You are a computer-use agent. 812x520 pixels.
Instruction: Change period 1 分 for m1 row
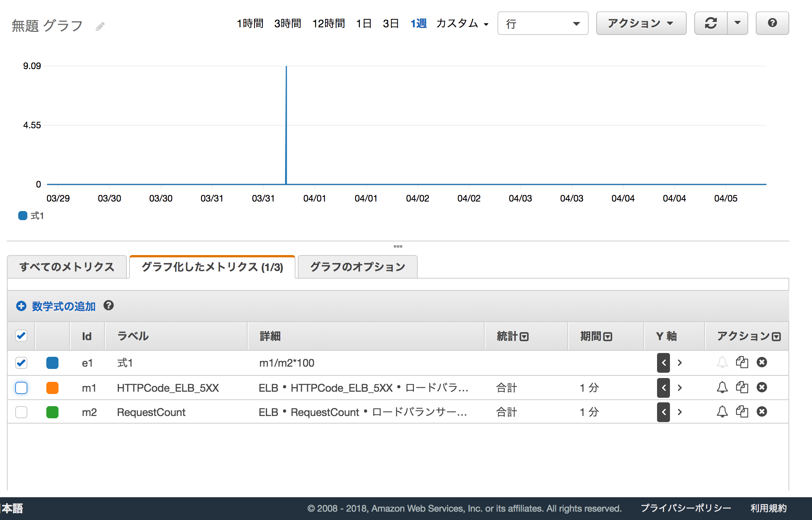589,388
